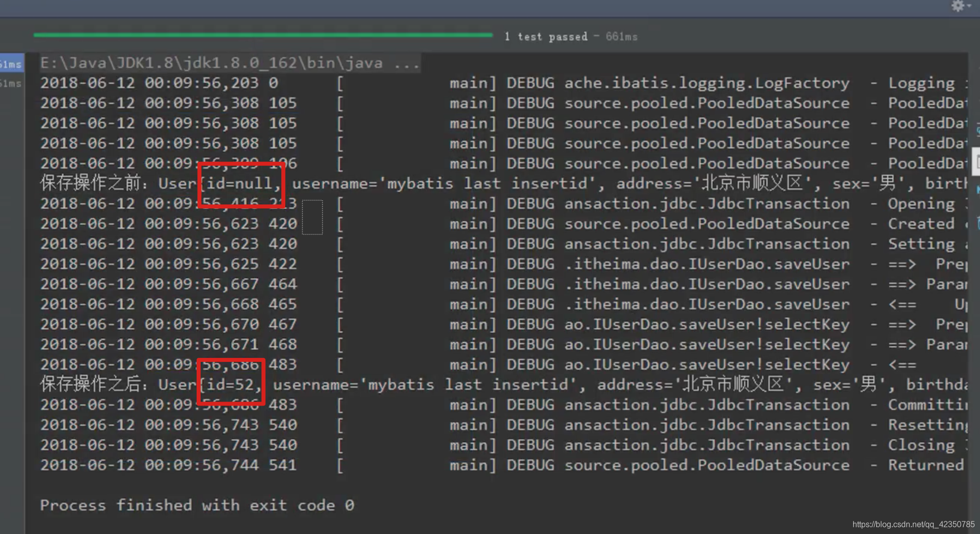Screen dimensions: 980x534
Task: Click the 'Setting' JdbcTransaction log line
Action: (504, 244)
